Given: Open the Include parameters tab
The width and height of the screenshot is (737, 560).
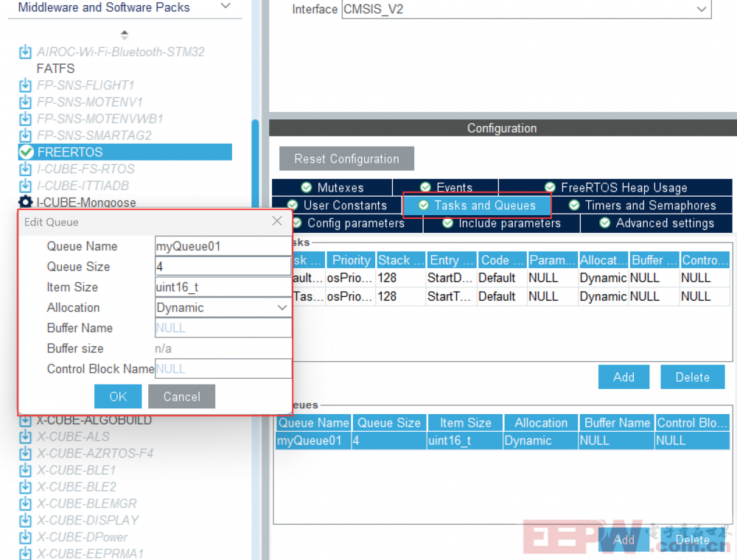Looking at the screenshot, I should coord(502,223).
